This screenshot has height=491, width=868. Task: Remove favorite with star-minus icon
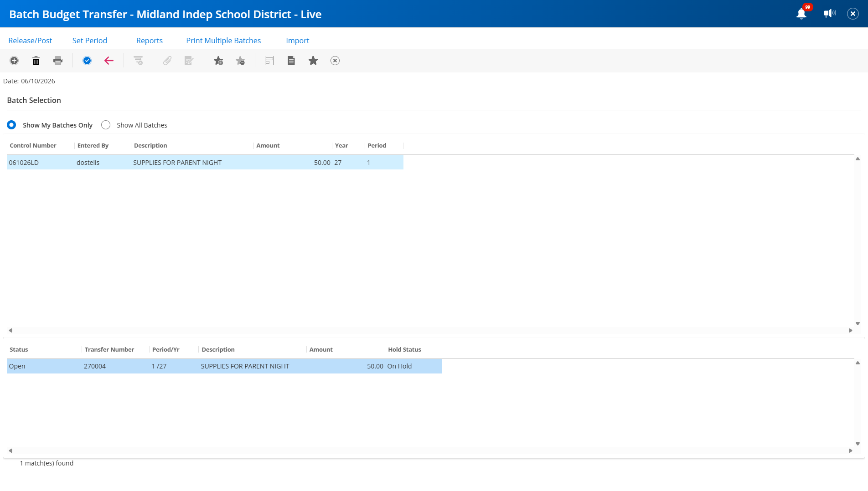click(240, 61)
